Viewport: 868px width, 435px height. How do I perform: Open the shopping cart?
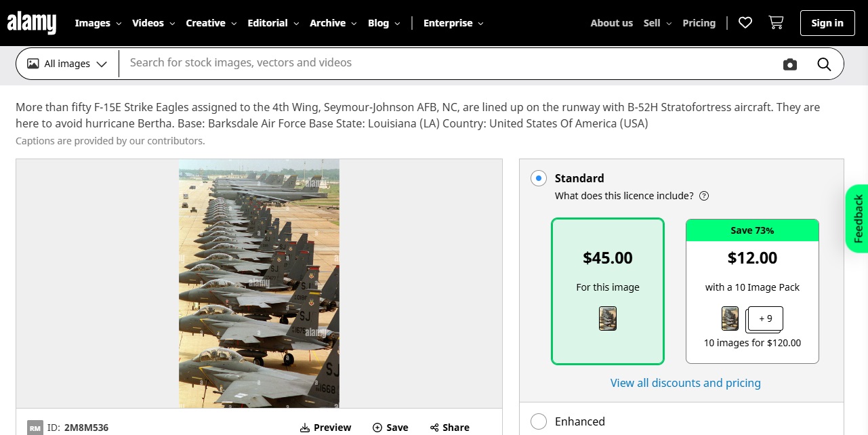[x=776, y=23]
